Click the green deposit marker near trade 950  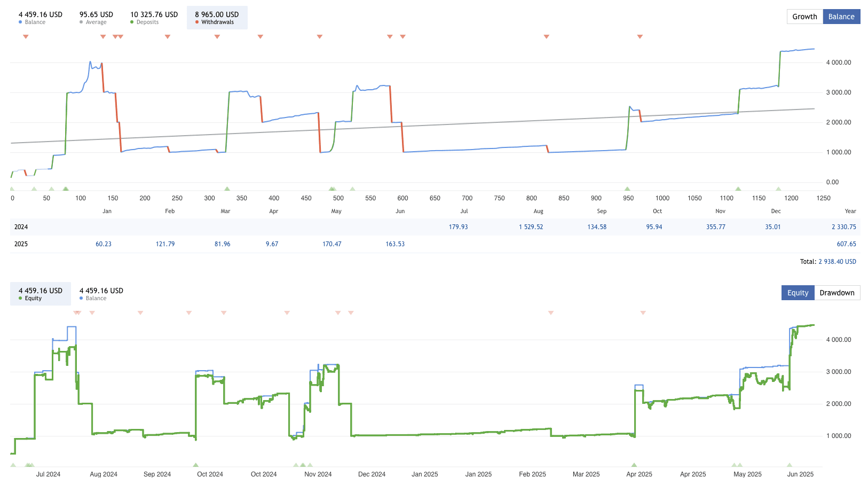(627, 189)
